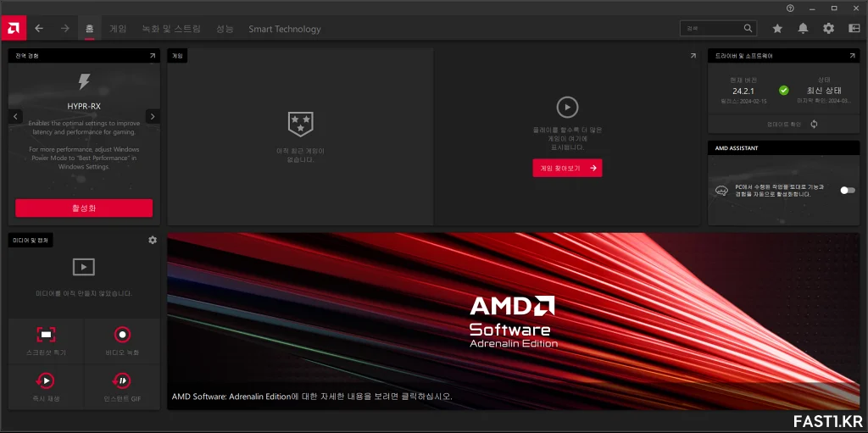Screen dimensions: 868x433
Task: Go forward with the right arrow icon
Action: tap(64, 28)
